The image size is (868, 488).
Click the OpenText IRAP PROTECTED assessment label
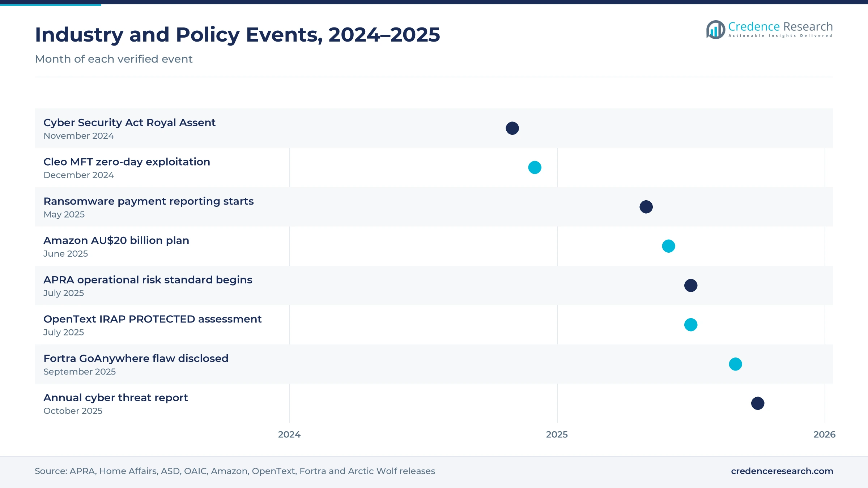(152, 319)
